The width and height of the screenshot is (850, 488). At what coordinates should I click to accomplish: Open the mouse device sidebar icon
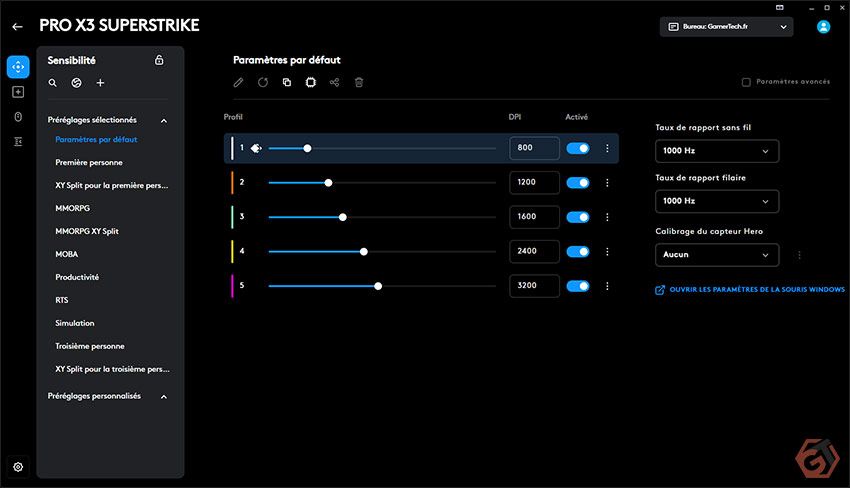(18, 117)
